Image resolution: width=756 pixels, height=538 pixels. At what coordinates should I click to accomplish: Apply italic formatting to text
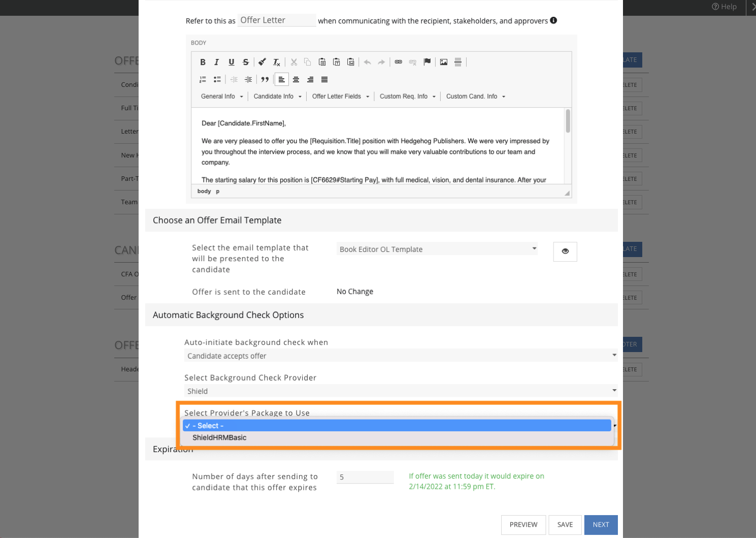click(x=217, y=62)
